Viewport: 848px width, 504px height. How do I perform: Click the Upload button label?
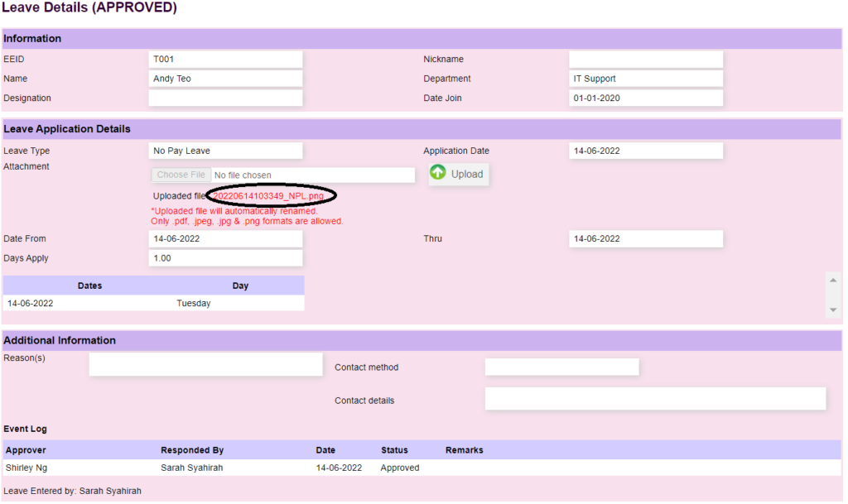(467, 174)
